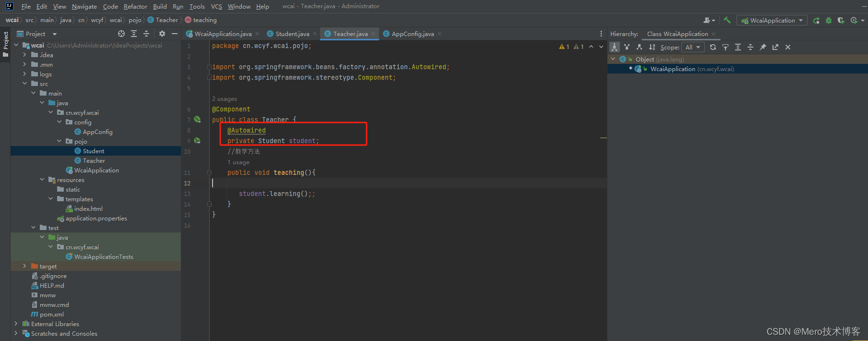Click the yellow warnings count indicator
The width and height of the screenshot is (868, 341).
coord(564,47)
